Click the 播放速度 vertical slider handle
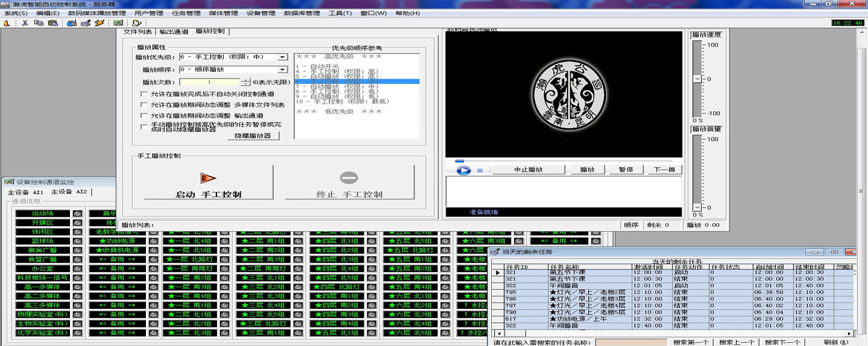 point(698,79)
